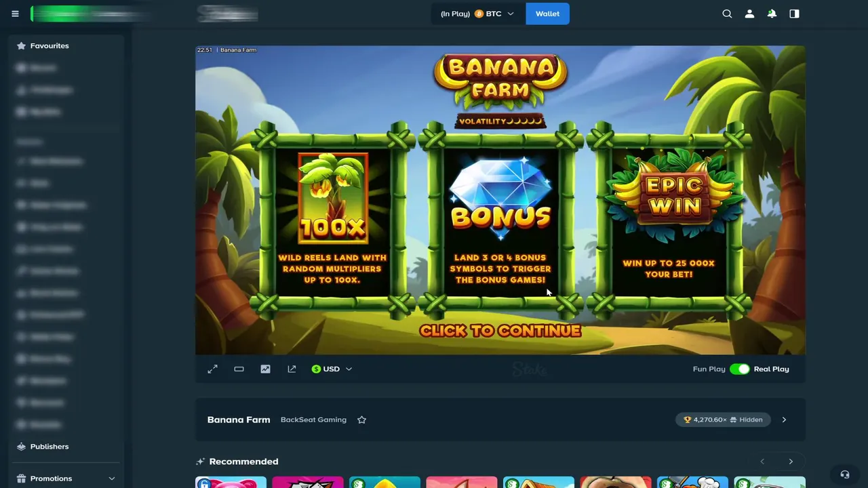Open live support headset icon
868x488 pixels.
click(844, 474)
